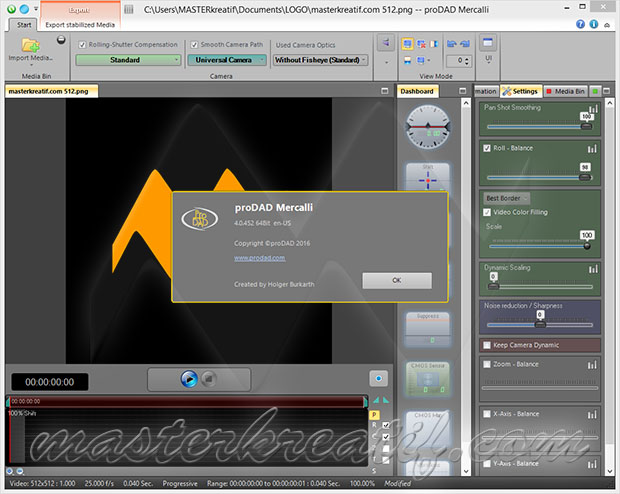Toggle Smooth Camera Path checkbox
This screenshot has height=494, width=620.
click(x=194, y=45)
